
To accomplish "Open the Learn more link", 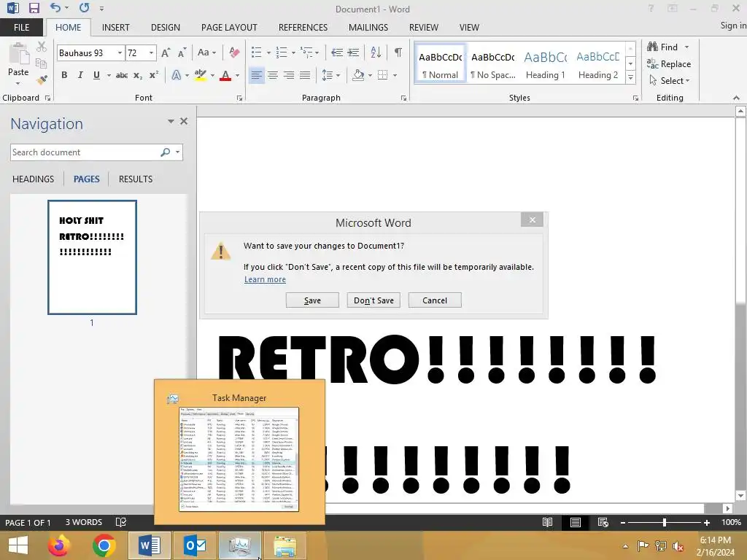I will point(265,279).
